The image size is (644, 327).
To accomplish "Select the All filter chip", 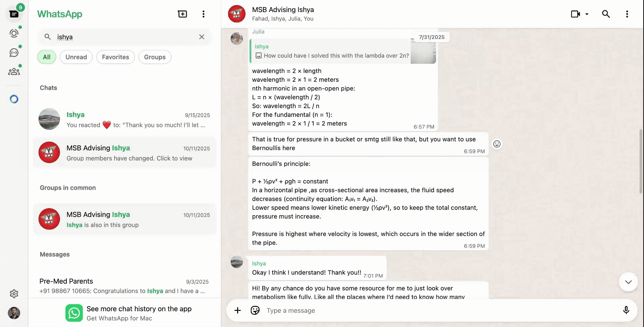I will coord(47,57).
